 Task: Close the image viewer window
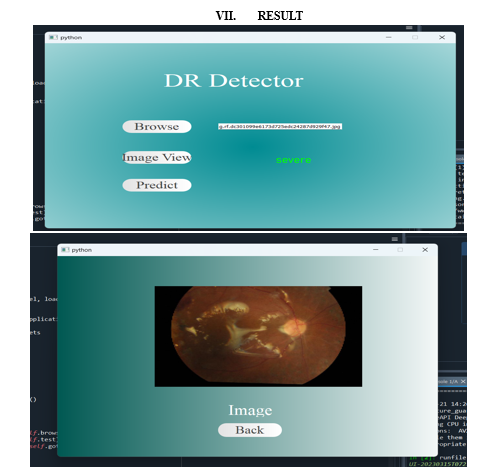coord(425,250)
